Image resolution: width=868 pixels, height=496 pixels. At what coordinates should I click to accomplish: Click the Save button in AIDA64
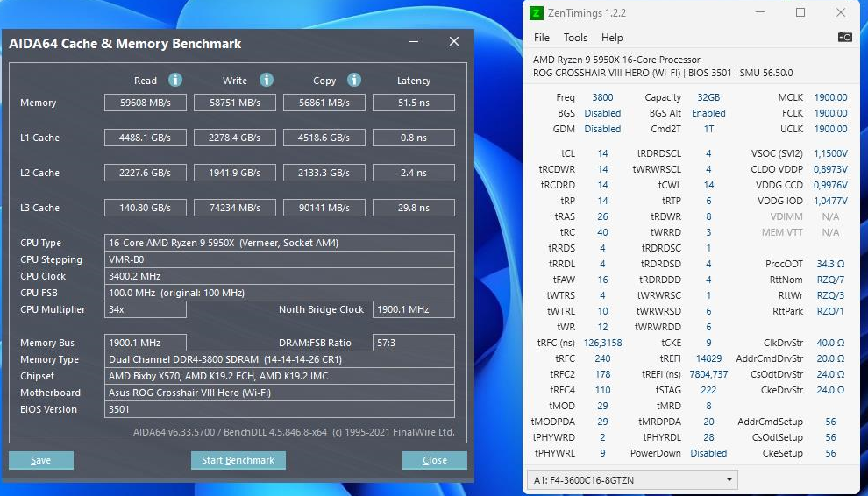pos(41,460)
